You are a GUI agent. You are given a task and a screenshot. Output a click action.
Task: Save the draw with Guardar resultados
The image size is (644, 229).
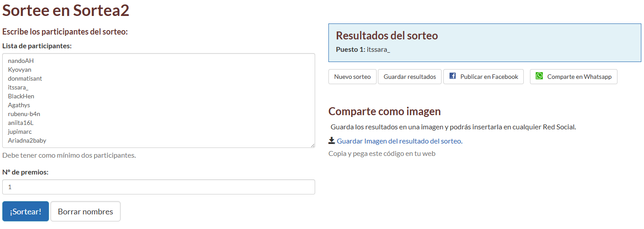pos(409,77)
